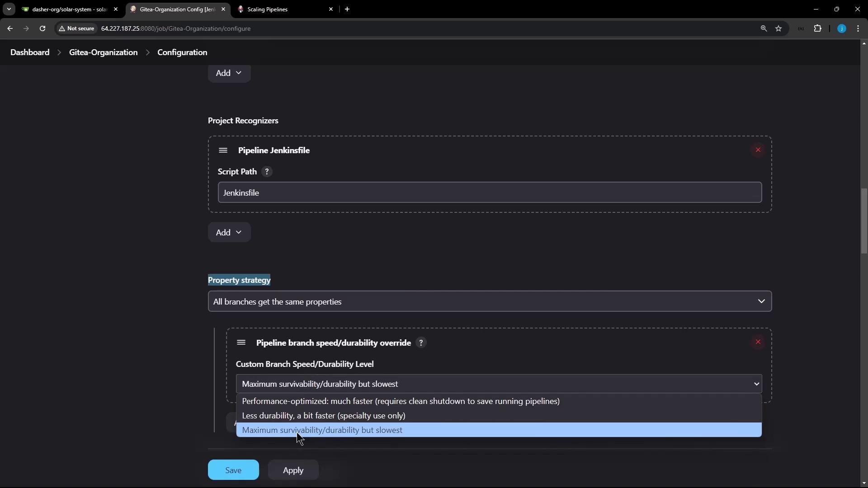Reload the Jenkins configuration page
868x488 pixels.
[42, 28]
